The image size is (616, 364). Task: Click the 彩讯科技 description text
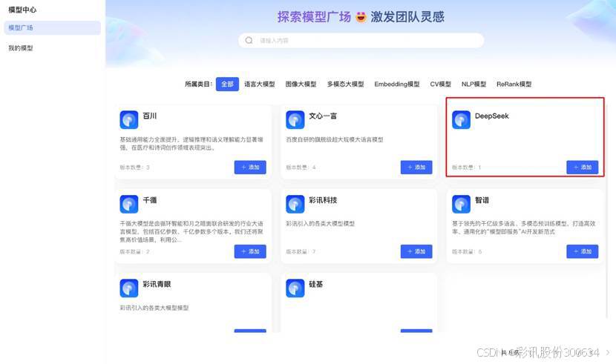[320, 224]
